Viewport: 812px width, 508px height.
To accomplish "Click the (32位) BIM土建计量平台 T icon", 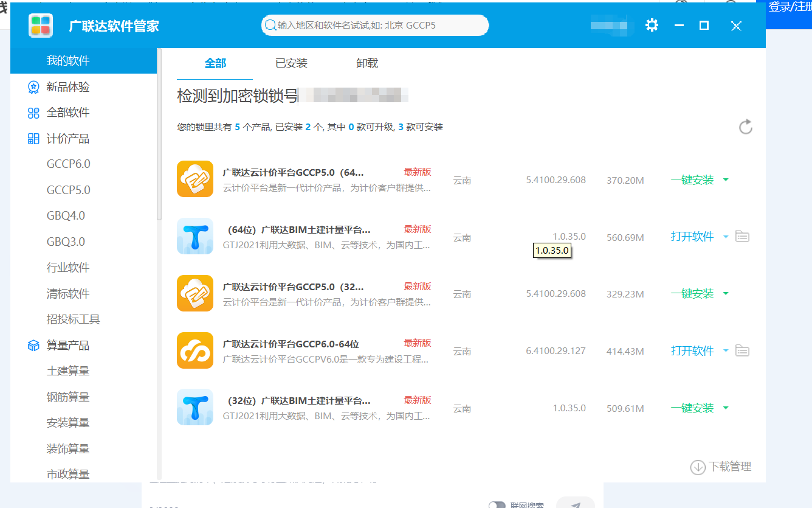I will [195, 407].
